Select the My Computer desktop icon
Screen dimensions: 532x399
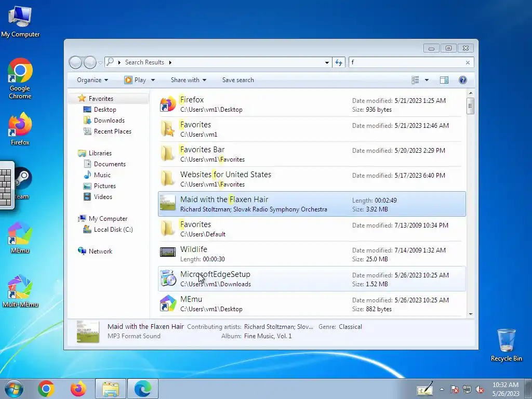coord(20,21)
